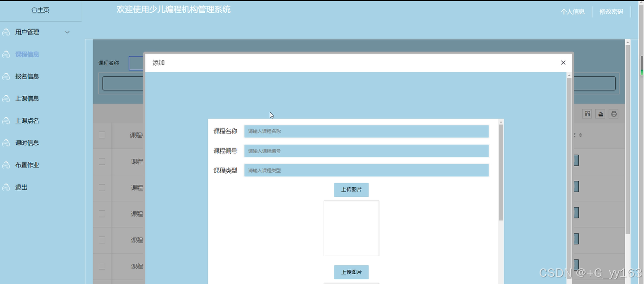Open 布置作业 in the sidebar
The image size is (644, 284).
tap(27, 165)
